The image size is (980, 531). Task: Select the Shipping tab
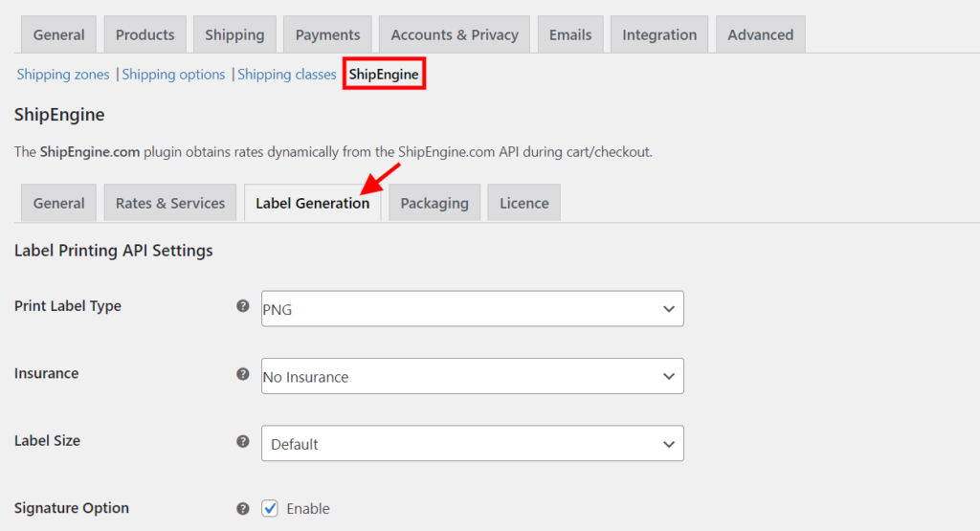point(234,34)
